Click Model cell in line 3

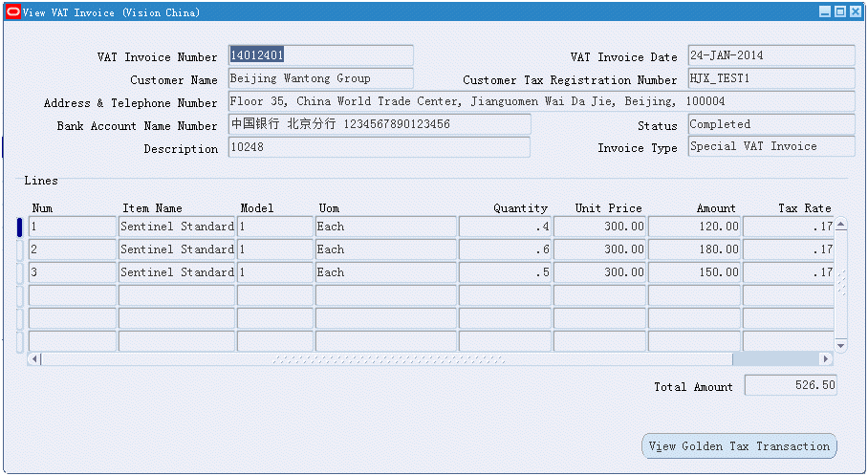click(x=275, y=272)
